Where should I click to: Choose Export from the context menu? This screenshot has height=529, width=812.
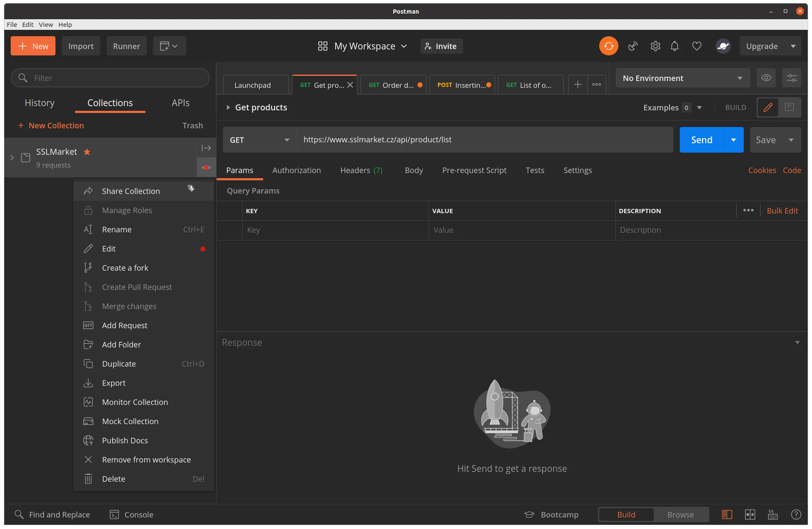tap(144, 383)
